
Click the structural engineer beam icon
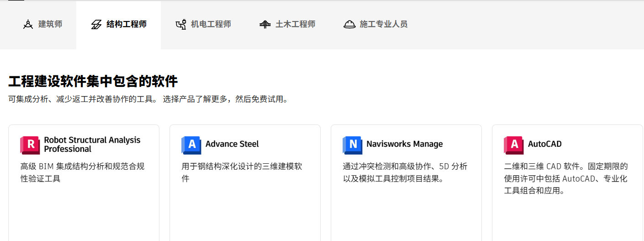96,25
